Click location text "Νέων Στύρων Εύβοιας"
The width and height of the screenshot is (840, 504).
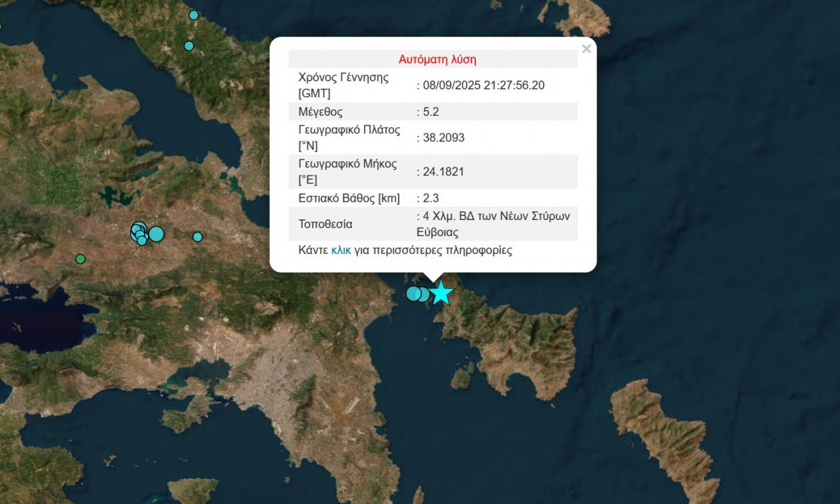click(x=493, y=224)
